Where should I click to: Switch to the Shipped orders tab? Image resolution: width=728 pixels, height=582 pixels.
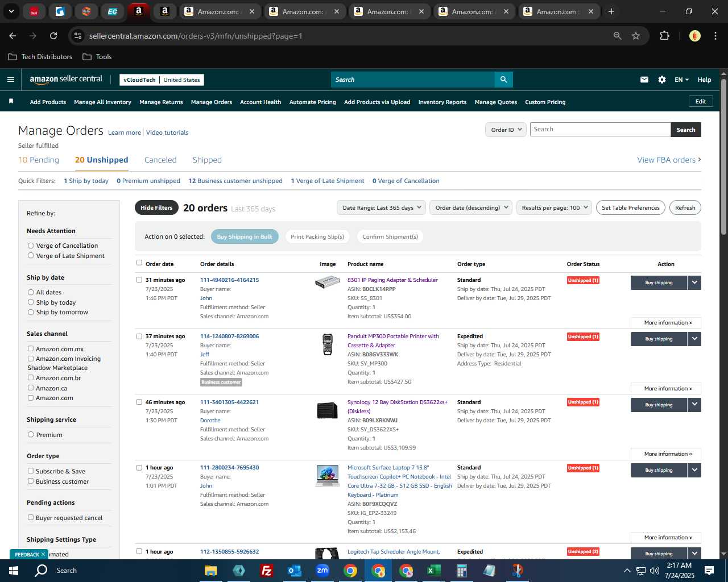pos(207,160)
